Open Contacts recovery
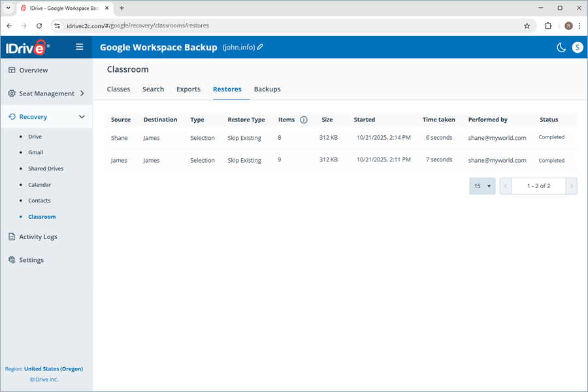This screenshot has height=392, width=588. [x=39, y=201]
